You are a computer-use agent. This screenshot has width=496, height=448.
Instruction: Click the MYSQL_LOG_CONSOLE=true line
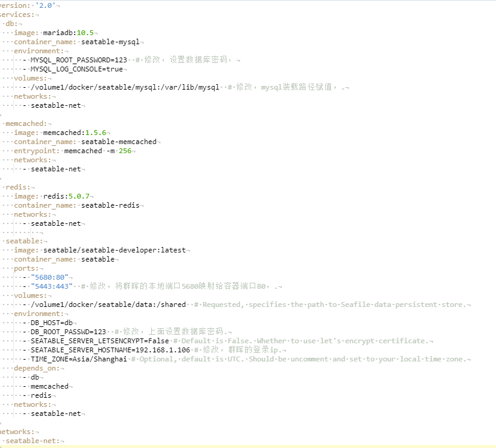click(x=77, y=69)
